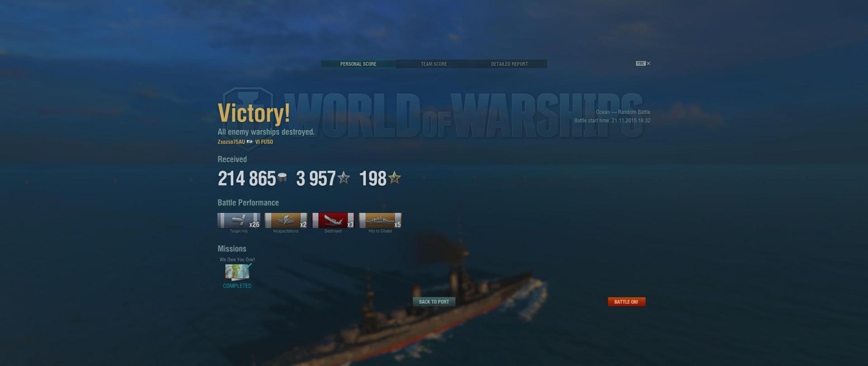This screenshot has width=868, height=366.
Task: Click the VI FUSO ship name
Action: [264, 142]
